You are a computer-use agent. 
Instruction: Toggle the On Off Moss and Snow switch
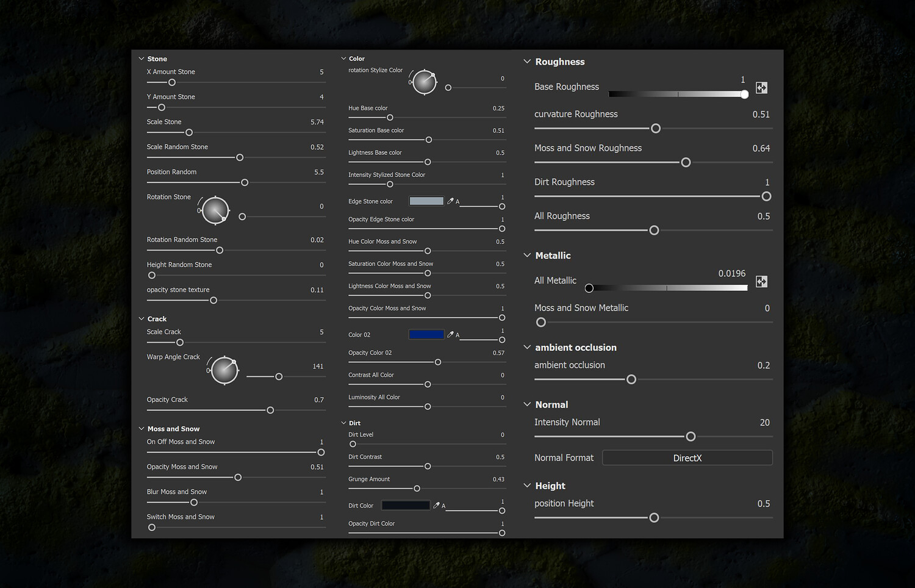[x=321, y=452]
